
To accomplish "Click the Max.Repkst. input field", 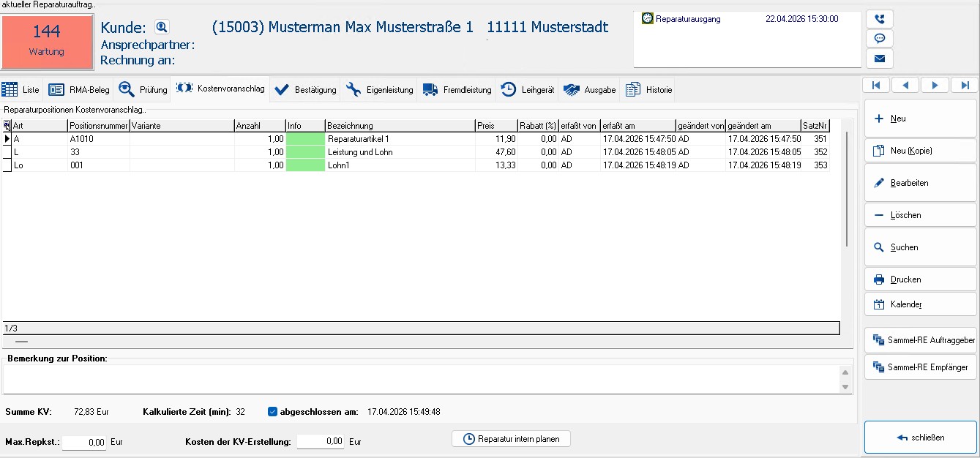I will point(84,442).
